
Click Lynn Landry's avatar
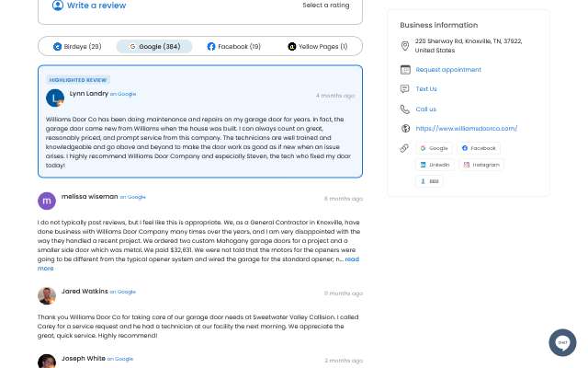(x=55, y=98)
